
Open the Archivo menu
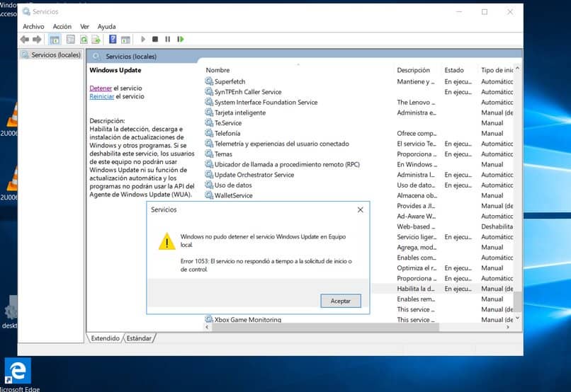[33, 26]
